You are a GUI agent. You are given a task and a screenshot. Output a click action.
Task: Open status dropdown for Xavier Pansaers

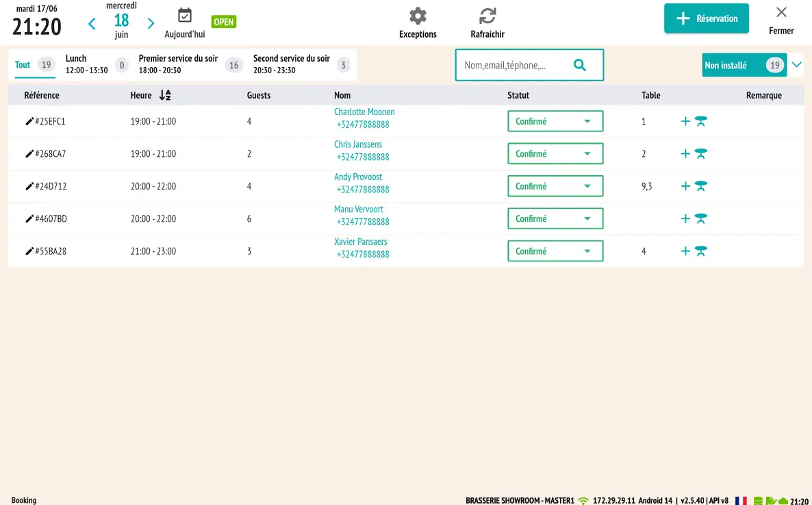point(555,251)
